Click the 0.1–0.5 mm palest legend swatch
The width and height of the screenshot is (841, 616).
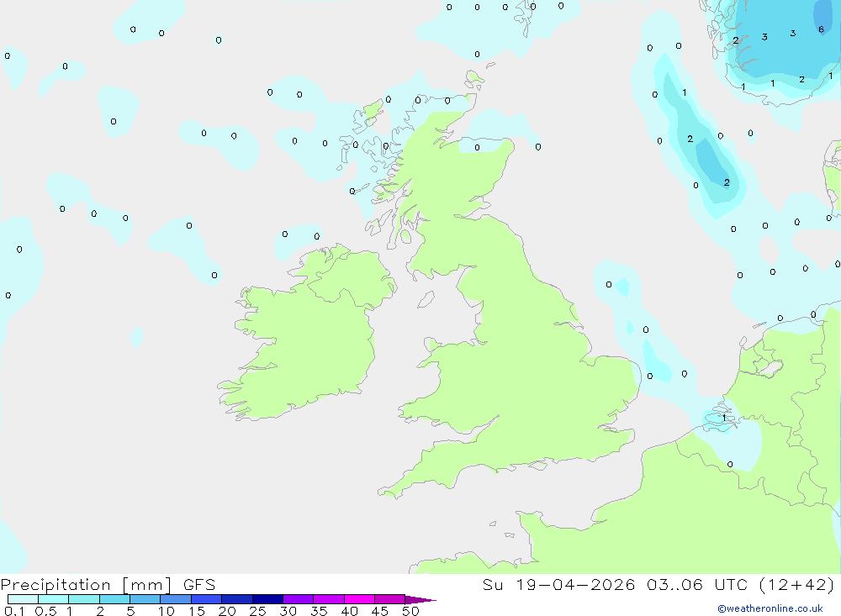(23, 599)
